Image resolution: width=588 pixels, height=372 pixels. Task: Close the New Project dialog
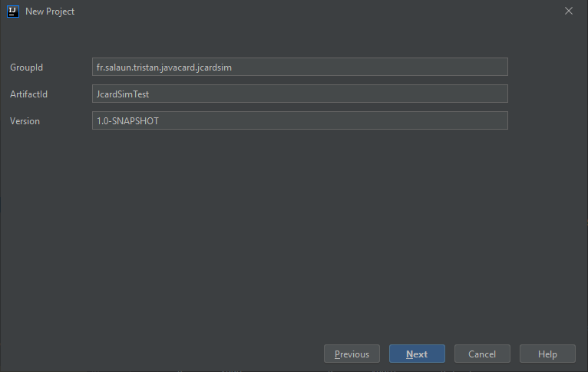pyautogui.click(x=569, y=12)
